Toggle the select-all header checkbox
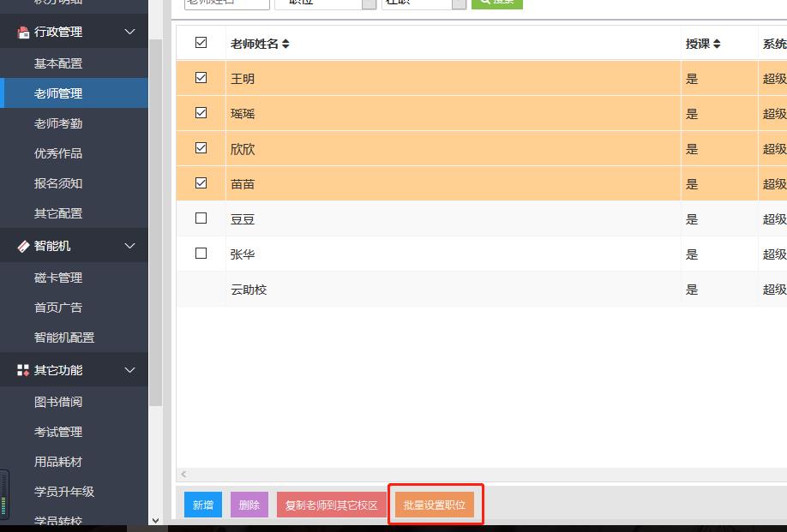The height and width of the screenshot is (532, 787). point(201,43)
